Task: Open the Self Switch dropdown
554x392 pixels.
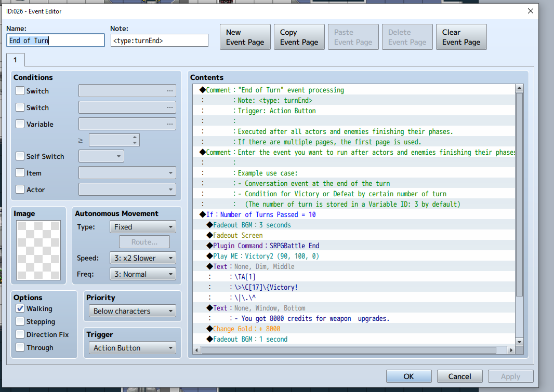Action: tap(101, 156)
